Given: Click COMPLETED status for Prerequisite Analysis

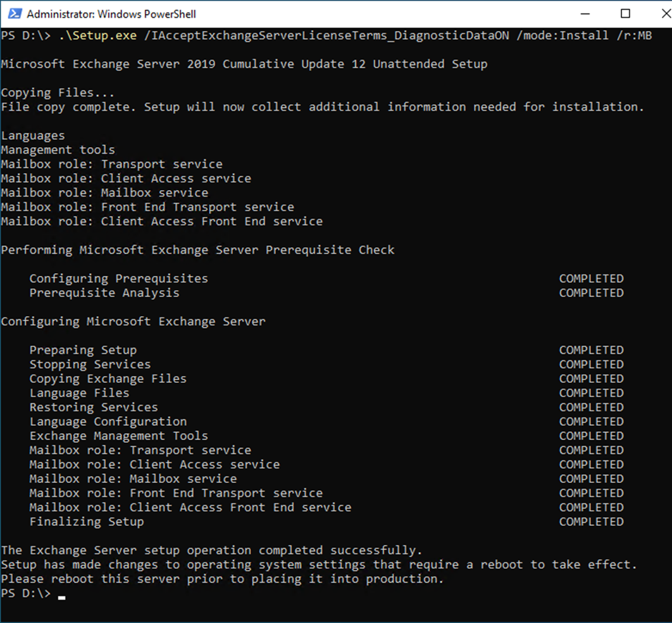Looking at the screenshot, I should [x=592, y=293].
